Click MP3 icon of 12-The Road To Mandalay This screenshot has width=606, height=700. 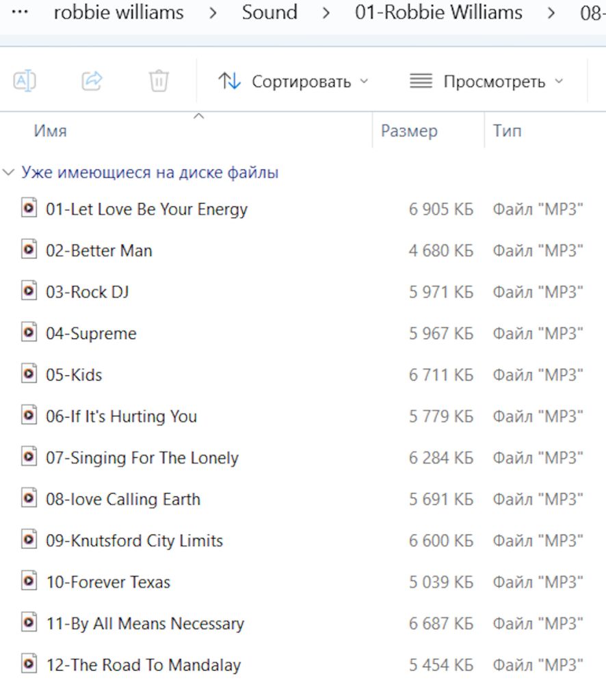29,664
